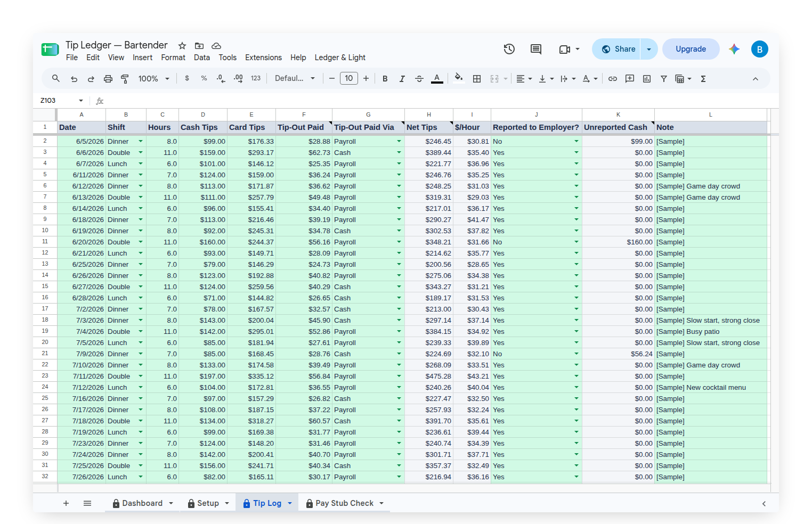Click the insert link icon
Viewport: 812px width, 524px height.
(x=613, y=79)
